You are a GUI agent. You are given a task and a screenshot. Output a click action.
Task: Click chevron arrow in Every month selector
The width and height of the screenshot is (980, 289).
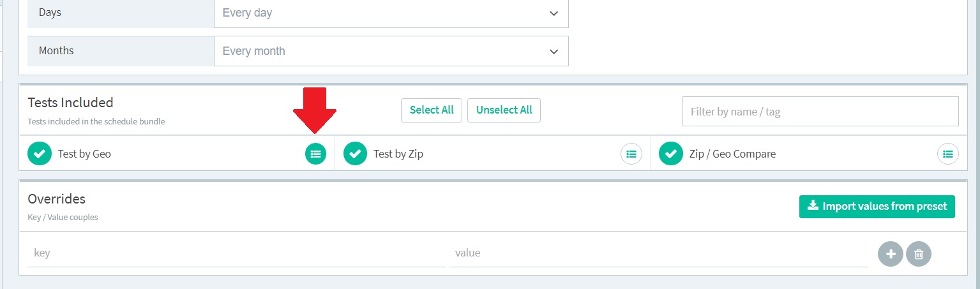[x=554, y=52]
